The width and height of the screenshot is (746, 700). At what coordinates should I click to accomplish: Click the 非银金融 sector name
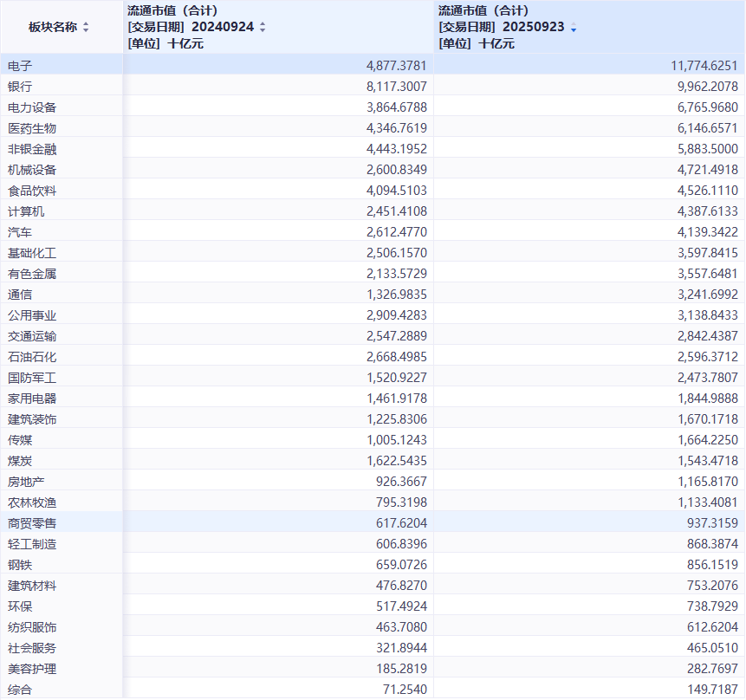[32, 149]
